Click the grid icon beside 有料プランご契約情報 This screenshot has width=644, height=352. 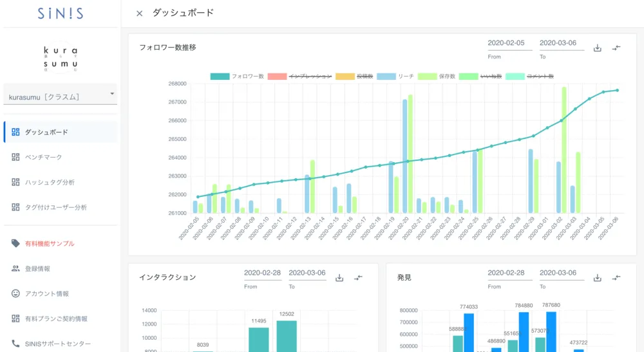pyautogui.click(x=15, y=319)
